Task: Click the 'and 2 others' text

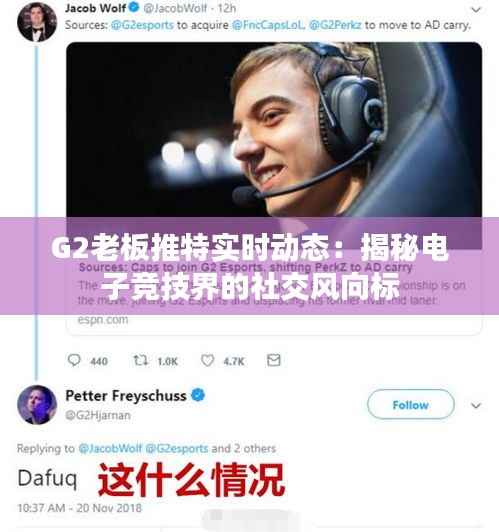Action: coord(244,449)
